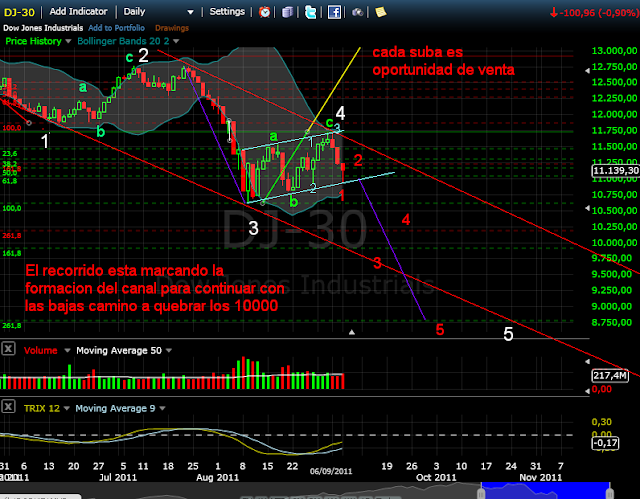Screen dimensions: 640x499
Task: Open the database stack icon in toolbar
Action: tap(287, 12)
